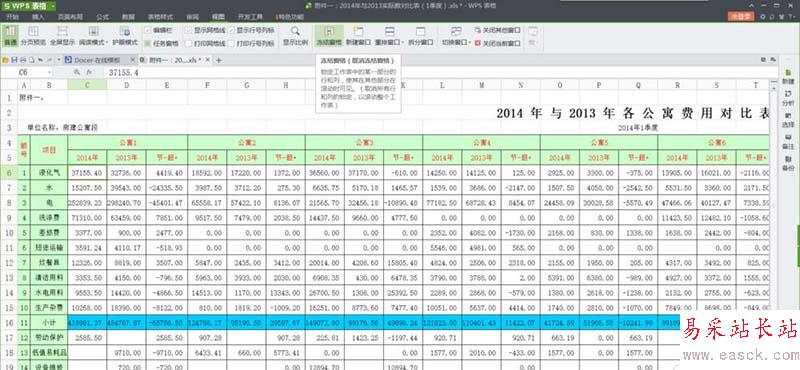
Task: Select the 小计 subtotal row label
Action: tap(49, 323)
